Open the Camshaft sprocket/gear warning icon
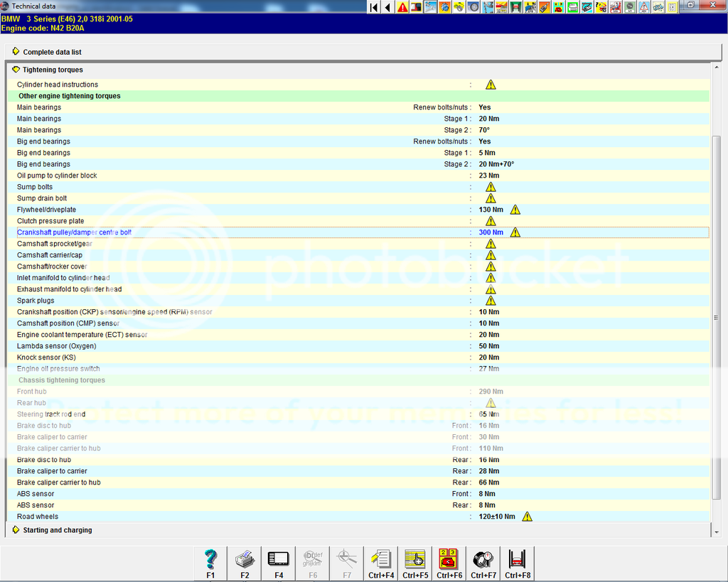728x582 pixels. pos(491,244)
